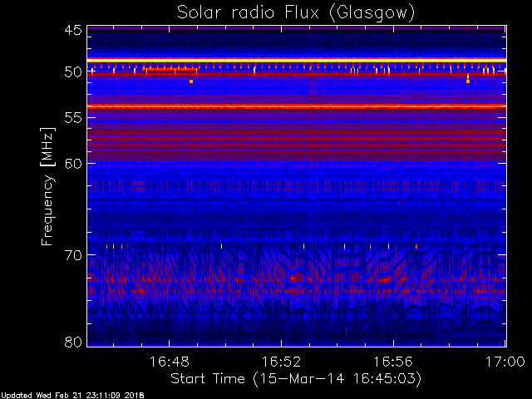Click the '16:48' time tick label
This screenshot has height=399, width=532.
[x=169, y=362]
